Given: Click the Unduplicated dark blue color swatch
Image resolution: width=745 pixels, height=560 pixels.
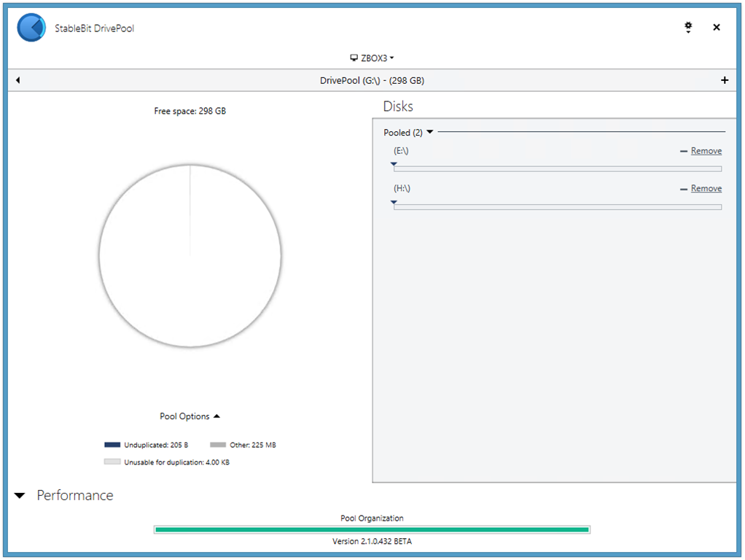Looking at the screenshot, I should [x=112, y=445].
